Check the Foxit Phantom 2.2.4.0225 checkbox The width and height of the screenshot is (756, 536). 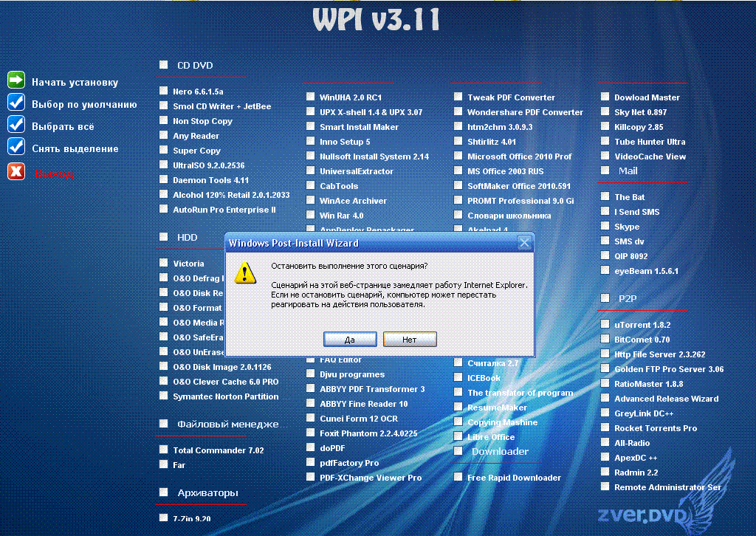click(311, 433)
